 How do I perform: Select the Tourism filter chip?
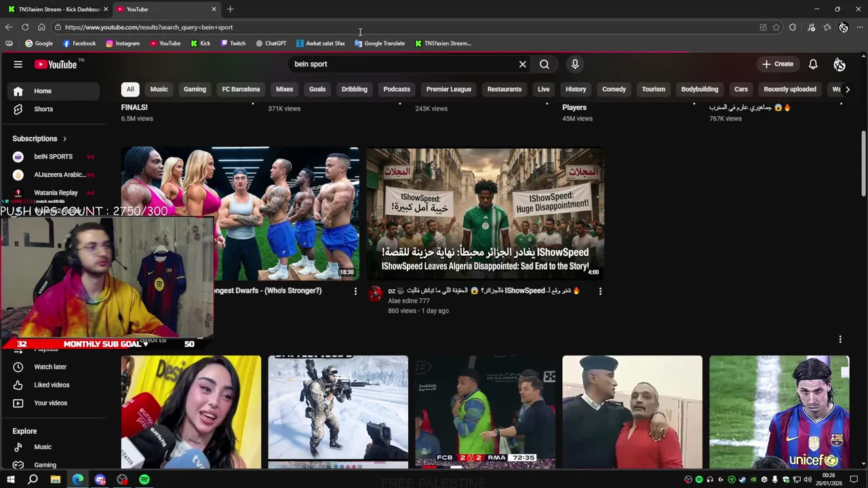point(654,89)
